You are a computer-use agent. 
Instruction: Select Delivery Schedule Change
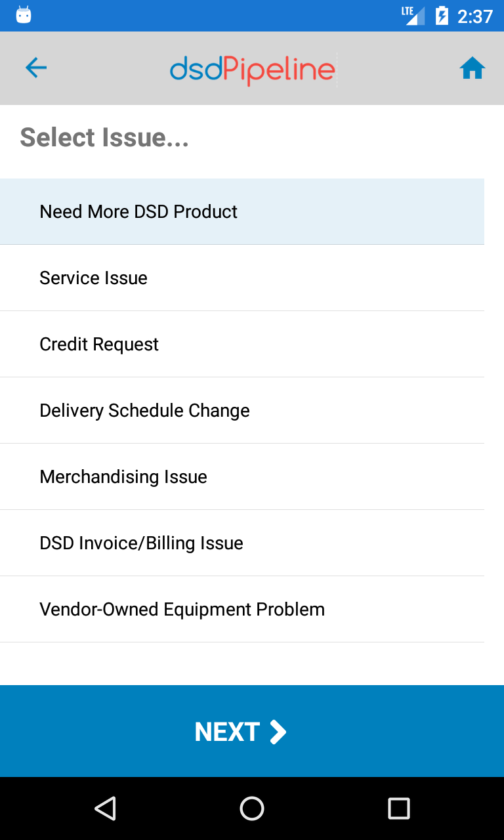(x=242, y=410)
